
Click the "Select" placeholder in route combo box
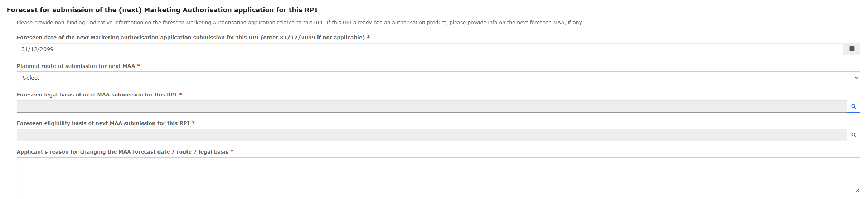[31, 78]
